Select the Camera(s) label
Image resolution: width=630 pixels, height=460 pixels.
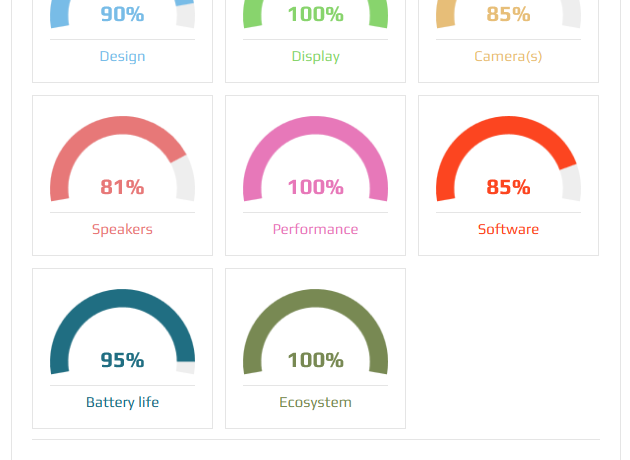[508, 57]
